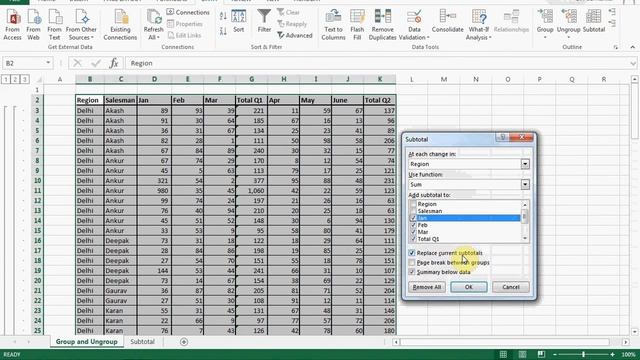
Task: Import data From Text
Action: click(54, 25)
